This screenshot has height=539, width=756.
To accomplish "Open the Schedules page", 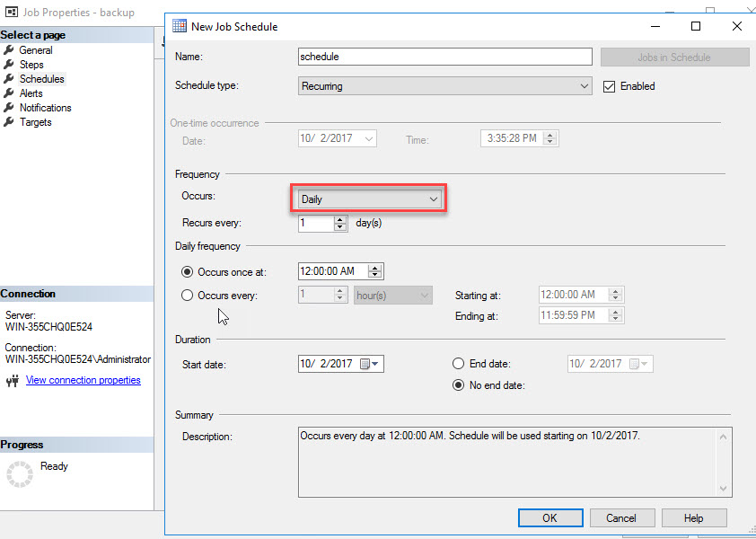I will tap(41, 79).
